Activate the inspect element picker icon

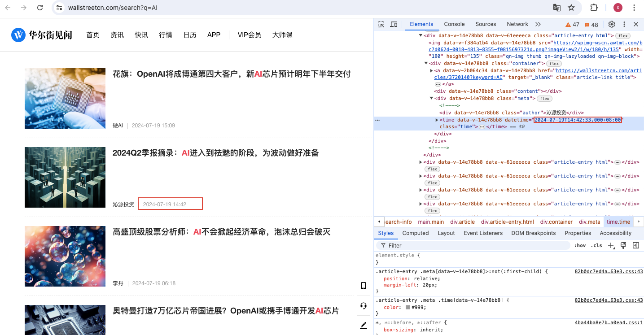pyautogui.click(x=381, y=24)
